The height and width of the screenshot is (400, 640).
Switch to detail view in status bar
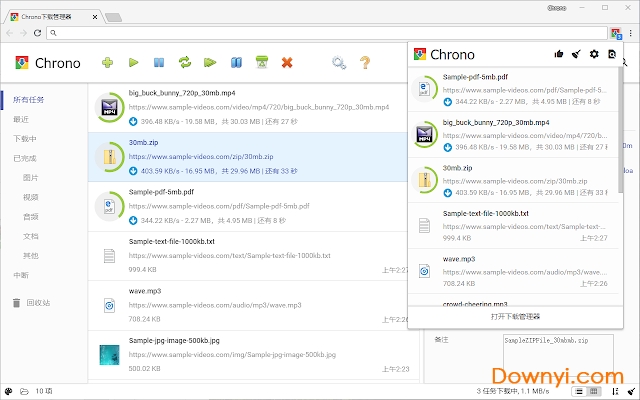coord(594,390)
